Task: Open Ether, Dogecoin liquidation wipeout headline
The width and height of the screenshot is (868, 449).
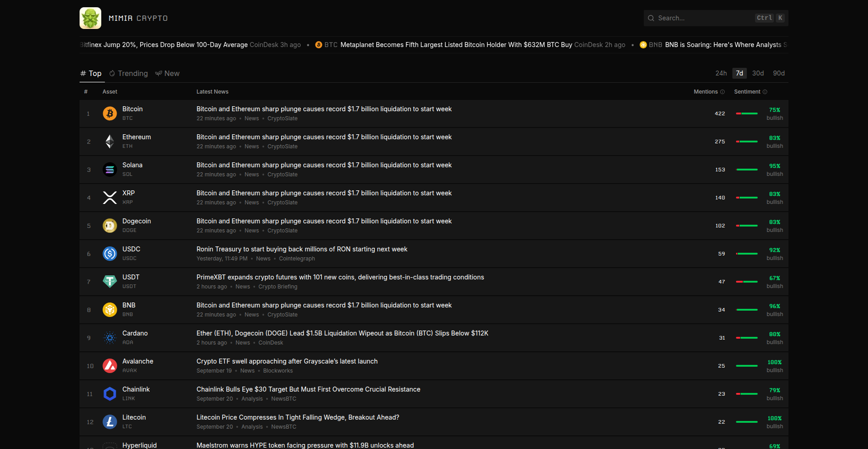Action: pos(342,333)
